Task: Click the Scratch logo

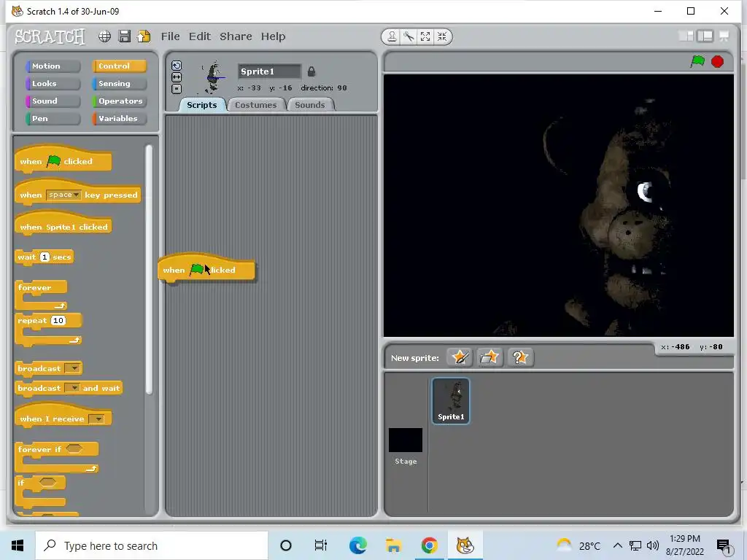Action: (x=50, y=36)
